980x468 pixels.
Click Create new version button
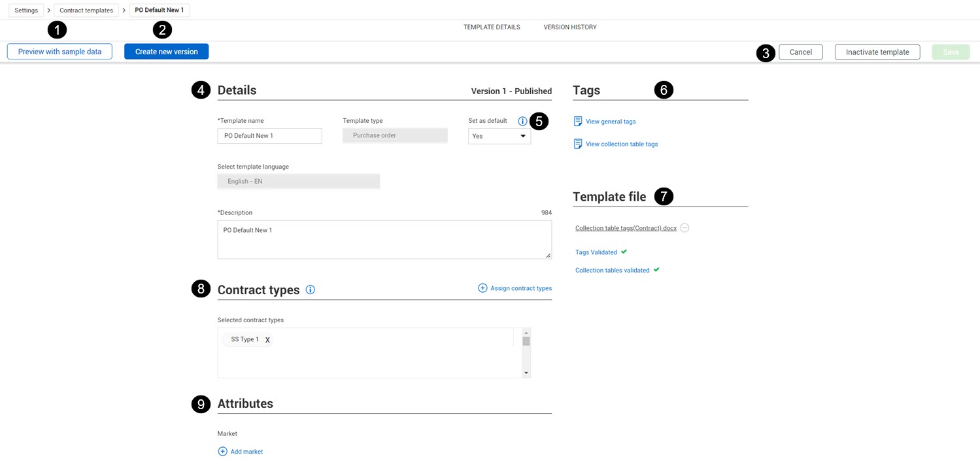[x=166, y=52]
